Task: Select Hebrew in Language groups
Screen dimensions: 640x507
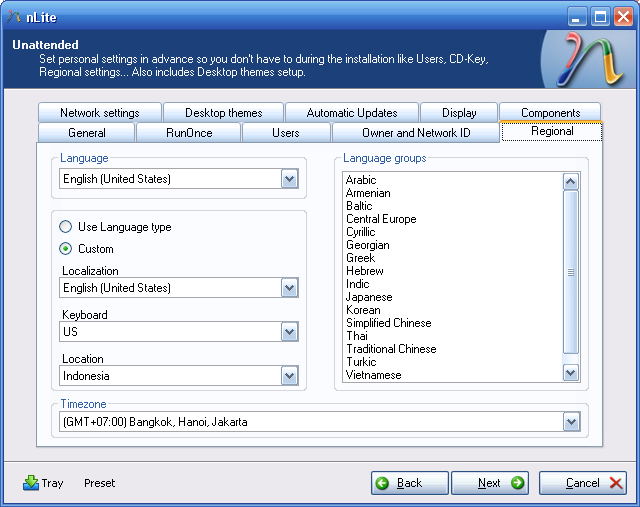Action: (x=365, y=271)
